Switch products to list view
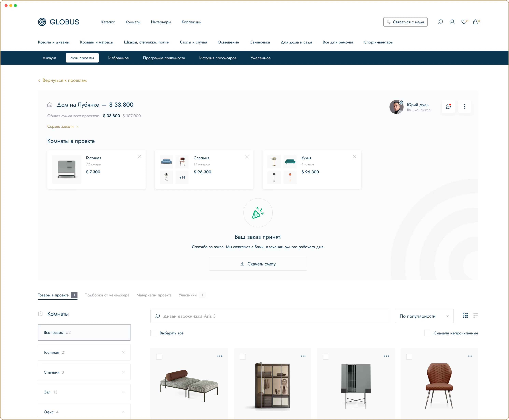Viewport: 509px width, 420px height. [x=476, y=315]
